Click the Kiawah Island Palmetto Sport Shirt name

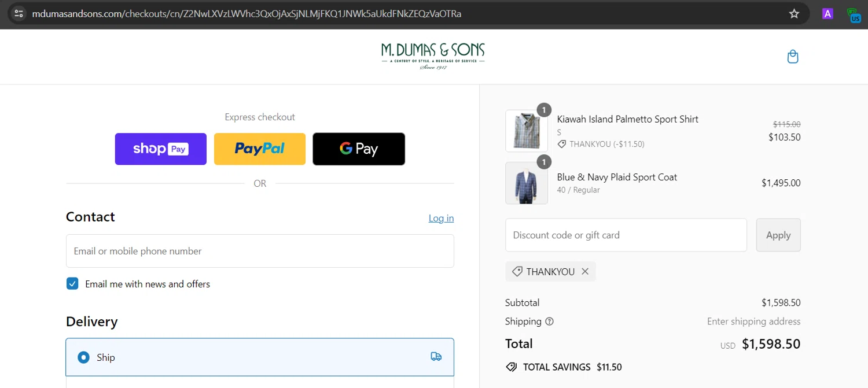point(628,119)
